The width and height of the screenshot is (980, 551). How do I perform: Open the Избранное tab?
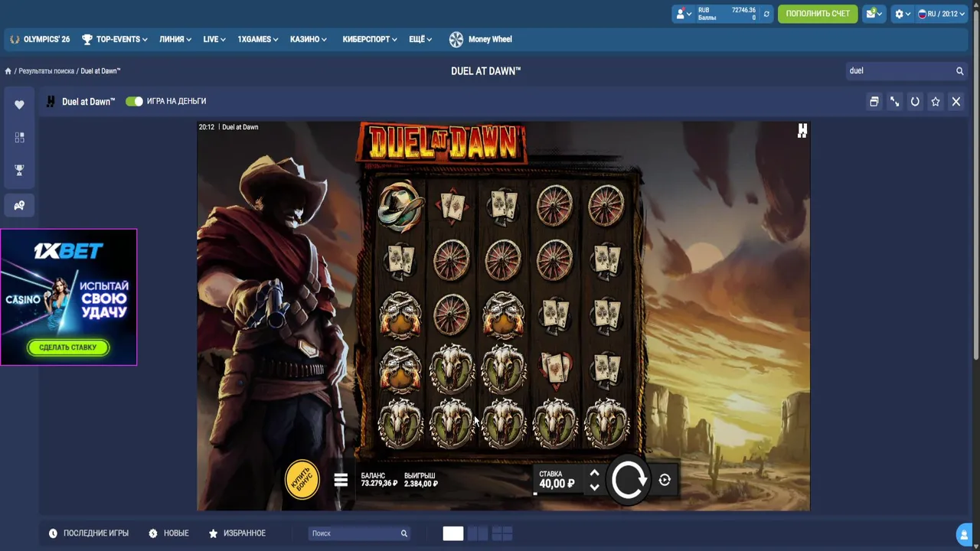point(237,533)
